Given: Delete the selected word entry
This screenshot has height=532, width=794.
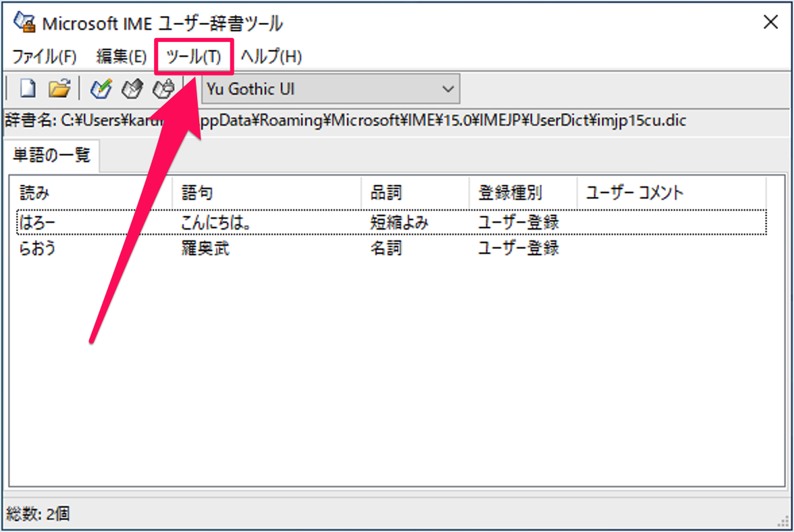Looking at the screenshot, I should [163, 88].
